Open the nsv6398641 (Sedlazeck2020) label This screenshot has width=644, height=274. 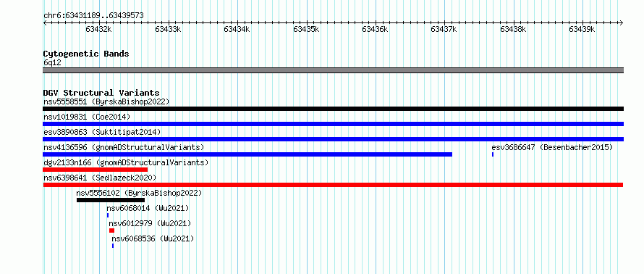[100, 178]
